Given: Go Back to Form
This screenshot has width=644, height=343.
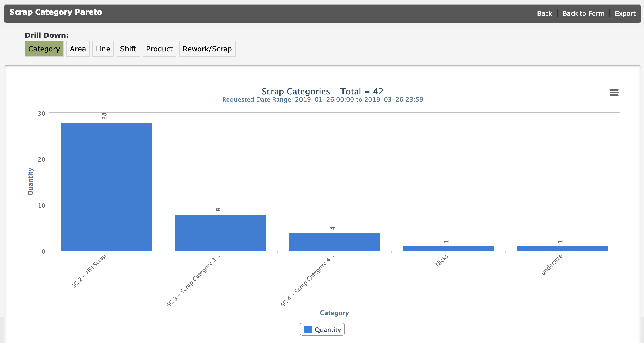Looking at the screenshot, I should point(583,13).
